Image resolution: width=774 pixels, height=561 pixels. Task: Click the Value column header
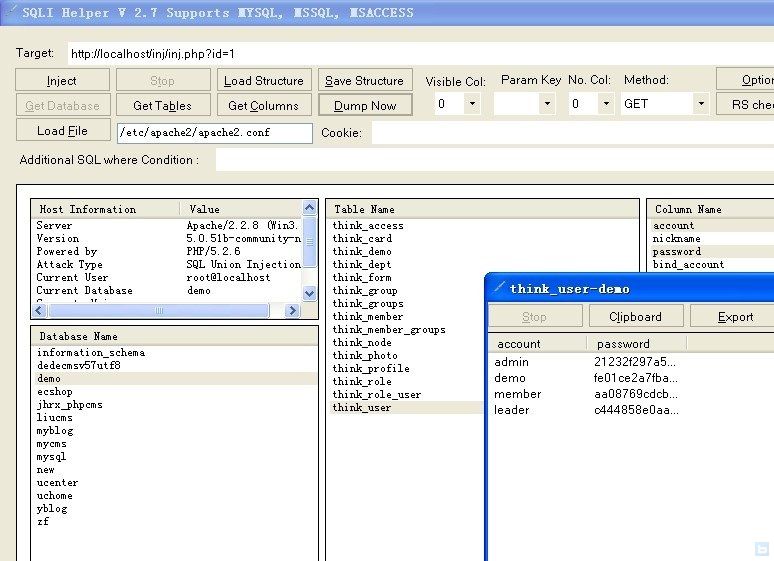pyautogui.click(x=242, y=209)
